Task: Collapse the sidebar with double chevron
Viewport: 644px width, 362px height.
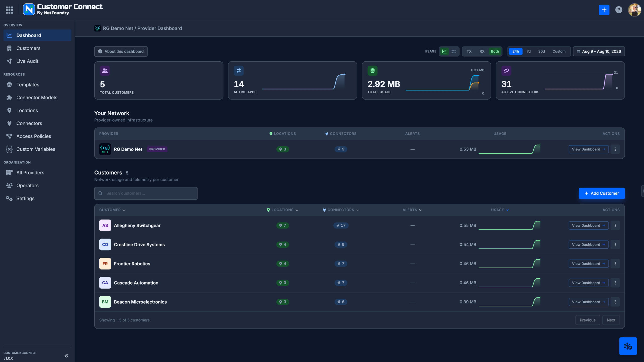Action: tap(66, 356)
